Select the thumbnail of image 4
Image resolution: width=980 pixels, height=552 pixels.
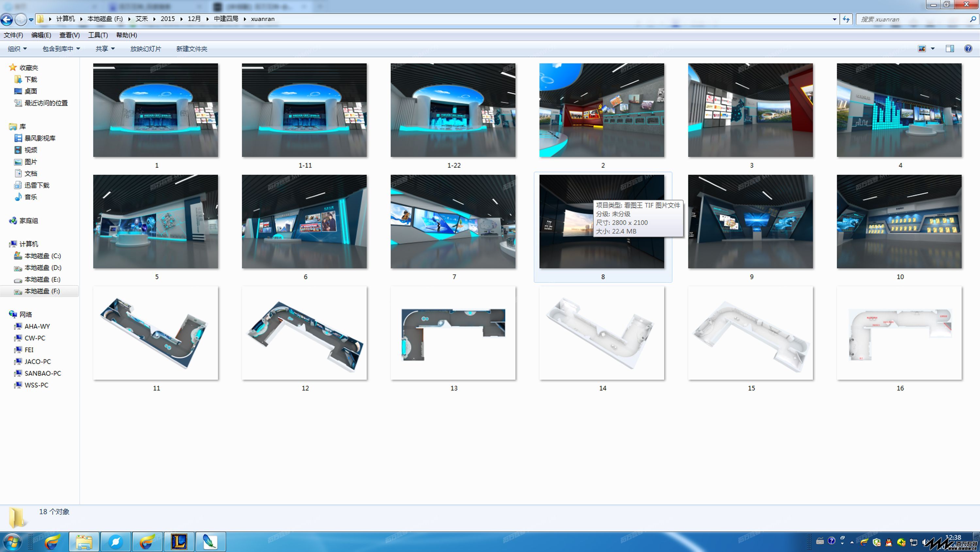pos(899,110)
